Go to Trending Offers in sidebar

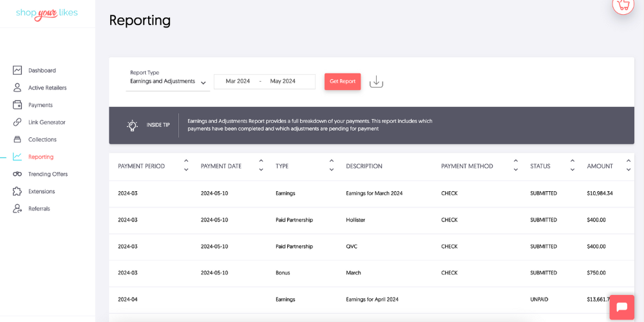pos(48,174)
